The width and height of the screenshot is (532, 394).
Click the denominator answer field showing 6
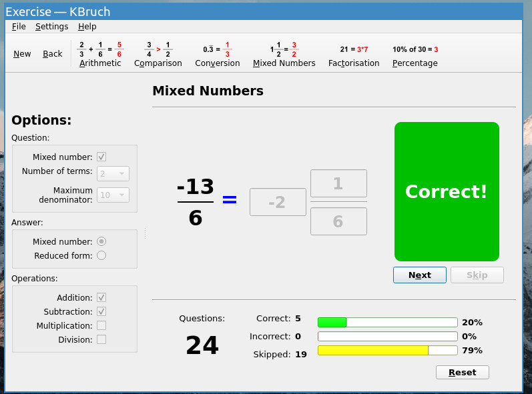(338, 221)
